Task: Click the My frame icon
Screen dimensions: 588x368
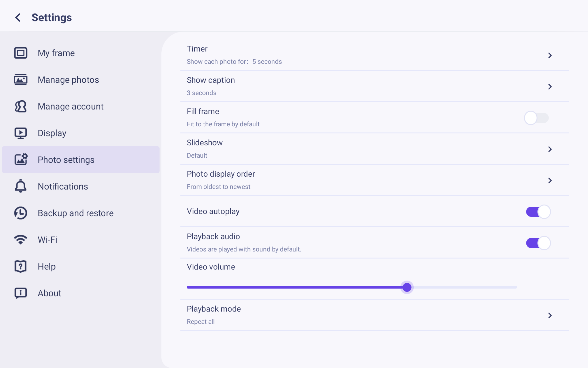Action: coord(21,53)
